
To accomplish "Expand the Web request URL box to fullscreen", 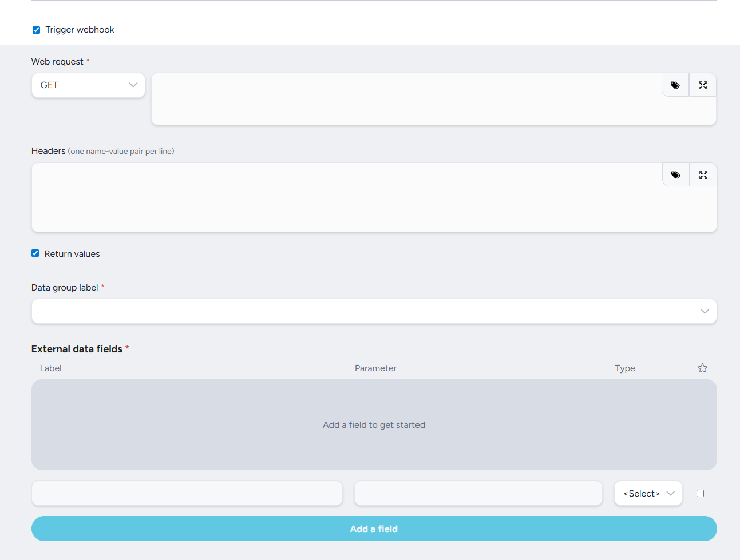I will pos(703,85).
